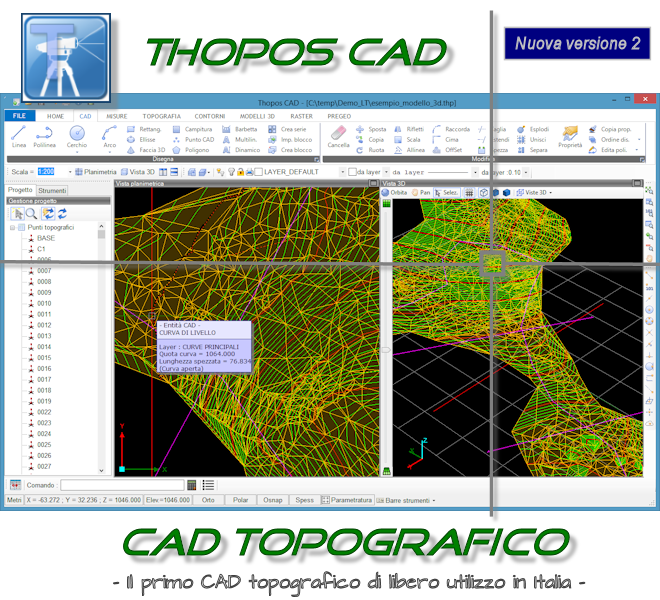Viewport: 660px width, 600px height.
Task: Select the Poligono tool
Action: pyautogui.click(x=191, y=150)
